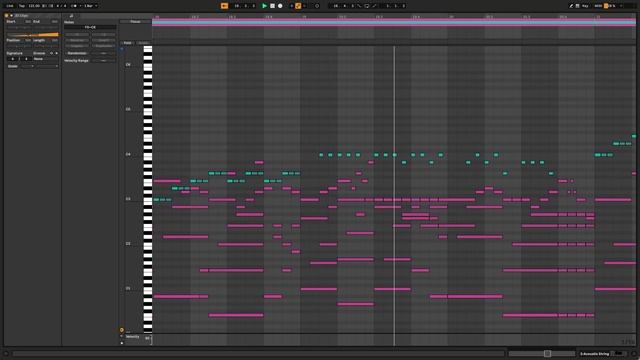Open the Notes tab icon
The height and width of the screenshot is (360, 640).
tap(71, 16)
